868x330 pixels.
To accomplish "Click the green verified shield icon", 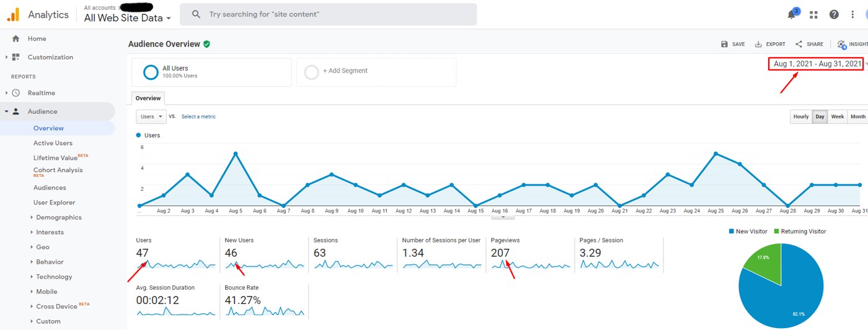I will pos(206,44).
